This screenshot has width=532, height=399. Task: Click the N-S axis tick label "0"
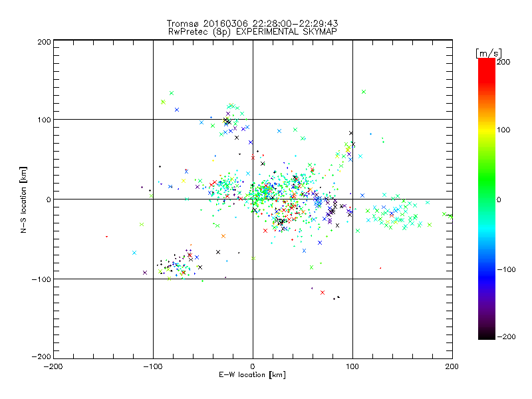(x=49, y=199)
